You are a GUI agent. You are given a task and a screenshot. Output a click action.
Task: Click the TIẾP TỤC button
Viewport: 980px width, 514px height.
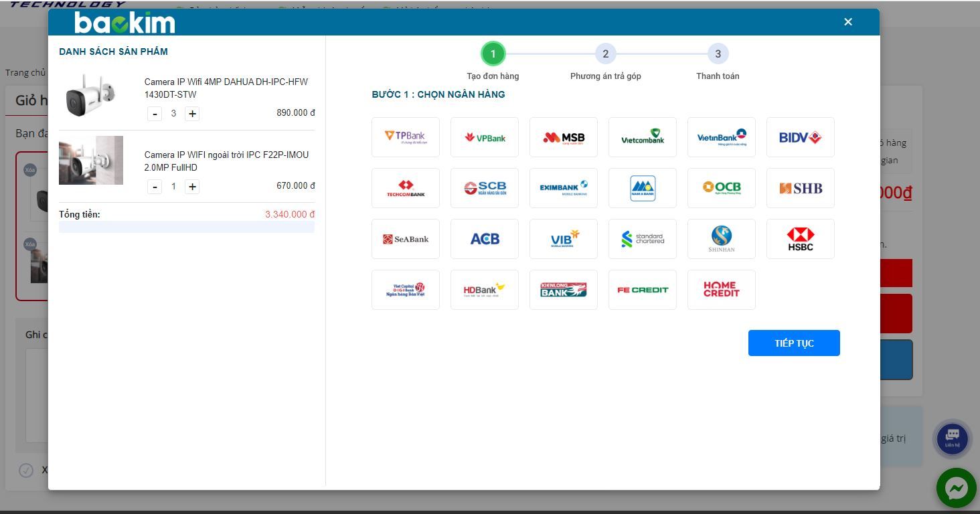pyautogui.click(x=794, y=343)
